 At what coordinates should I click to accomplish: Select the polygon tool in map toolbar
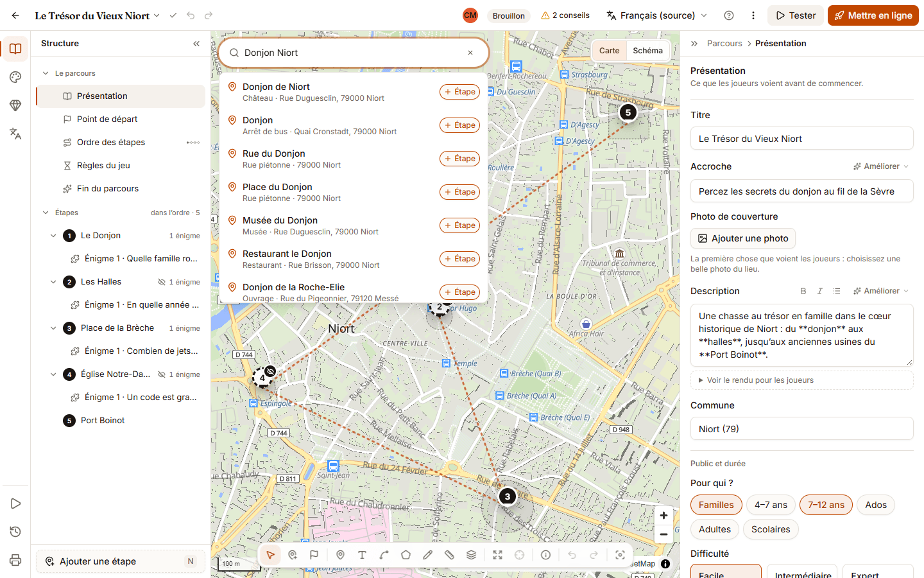coord(406,555)
